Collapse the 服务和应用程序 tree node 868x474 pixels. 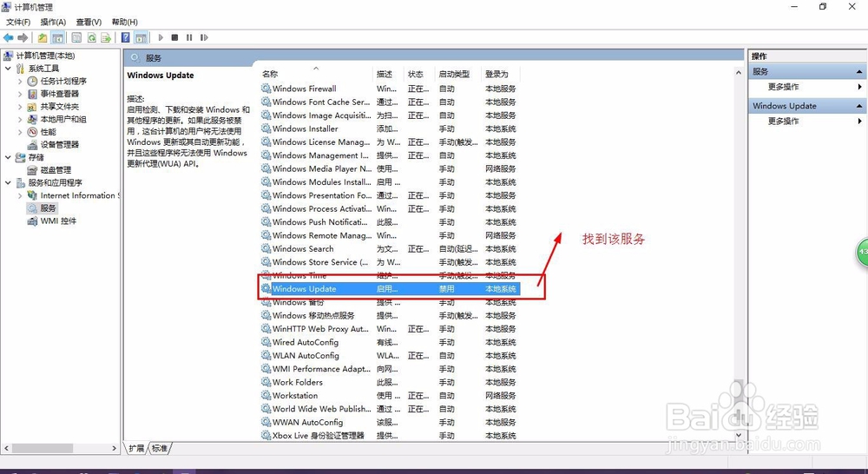pos(8,182)
